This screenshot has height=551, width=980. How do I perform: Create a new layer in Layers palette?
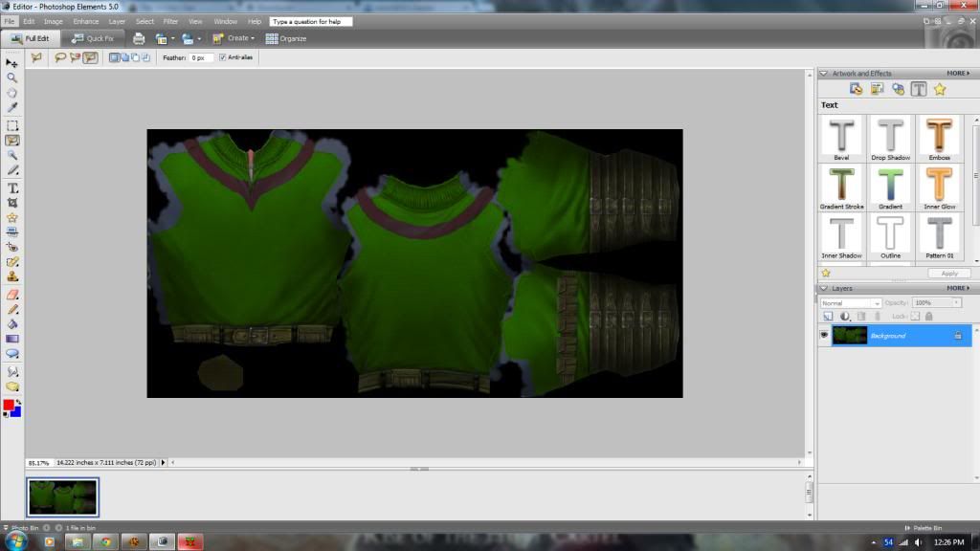tap(828, 317)
